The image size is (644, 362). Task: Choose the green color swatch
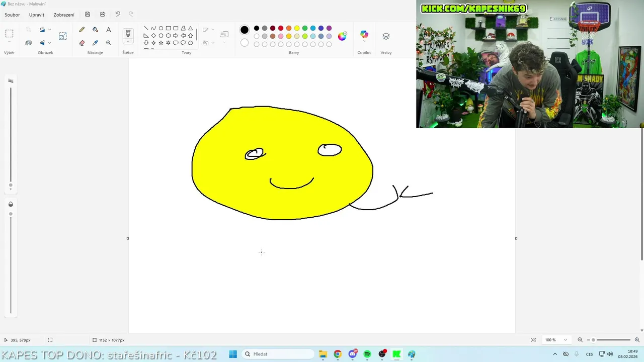click(305, 28)
